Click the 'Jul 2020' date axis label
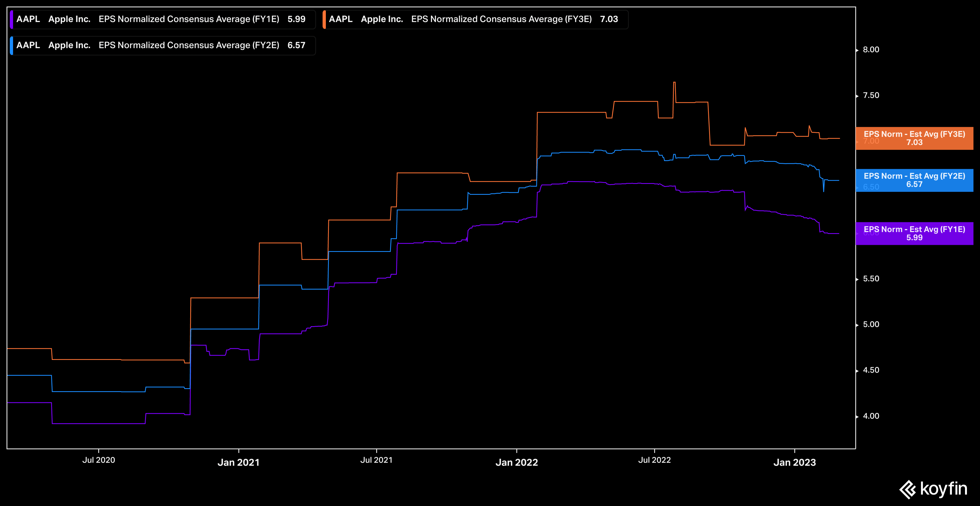 pos(99,460)
